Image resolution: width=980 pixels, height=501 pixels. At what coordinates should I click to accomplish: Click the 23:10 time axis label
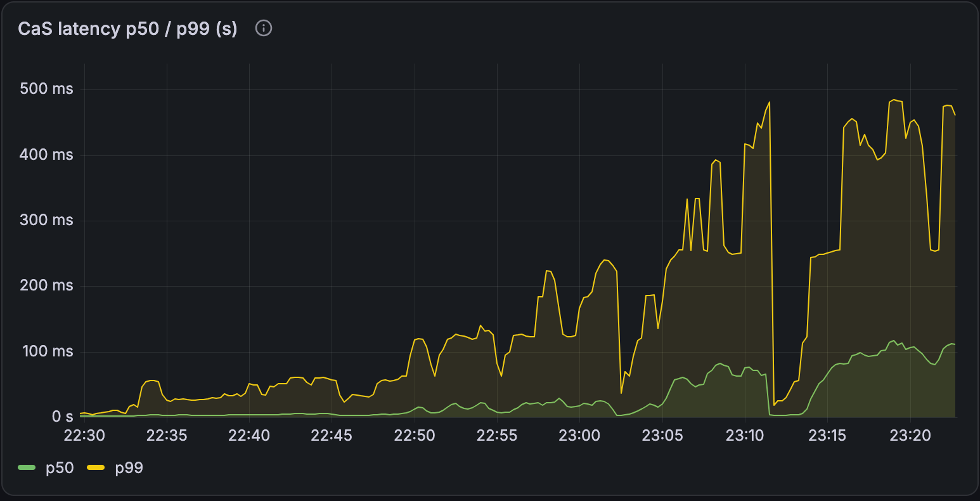click(745, 436)
